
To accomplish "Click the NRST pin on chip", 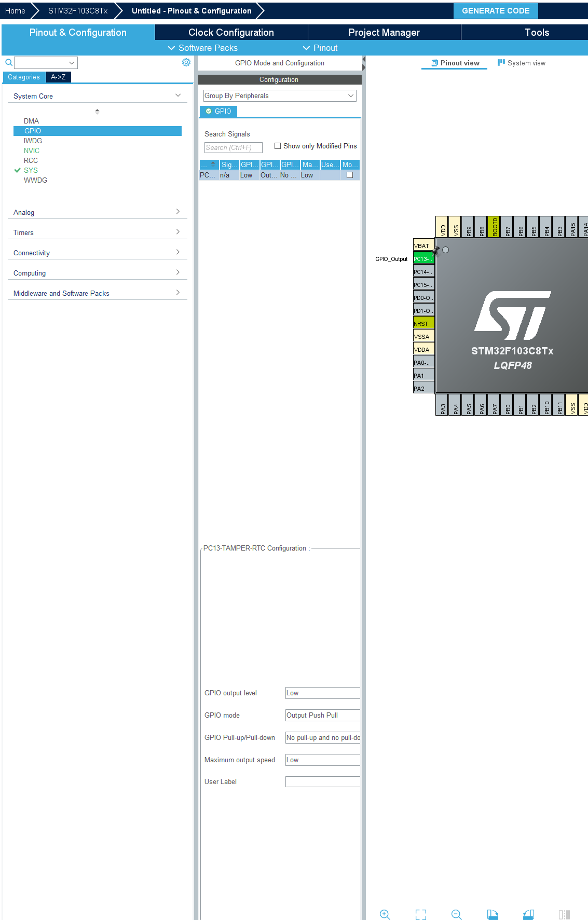I will click(x=423, y=323).
